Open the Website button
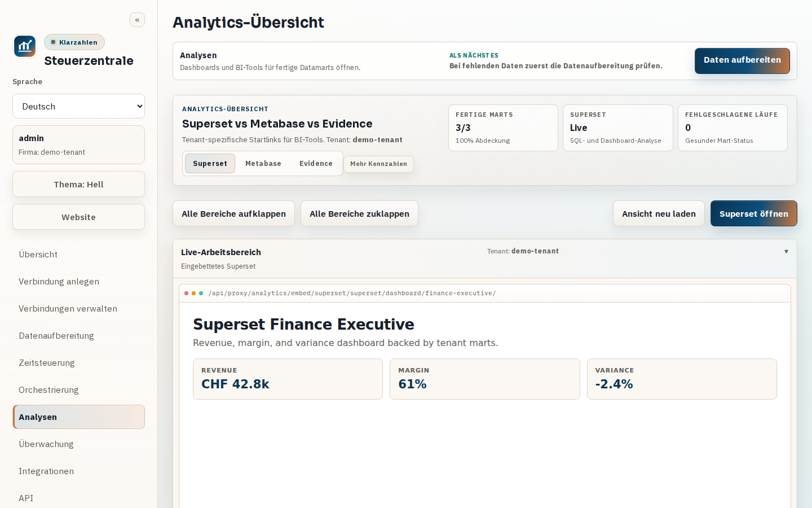 78,217
